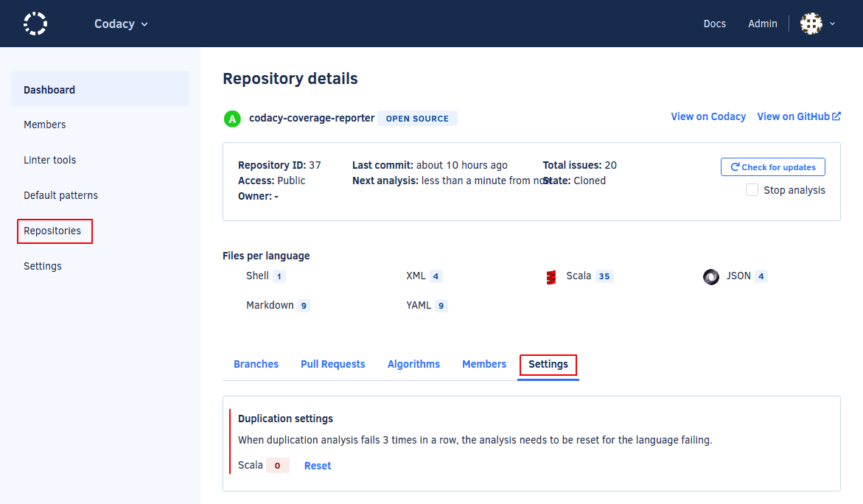The width and height of the screenshot is (863, 504).
Task: Click Reset to restart Scala duplication analysis
Action: tap(317, 465)
